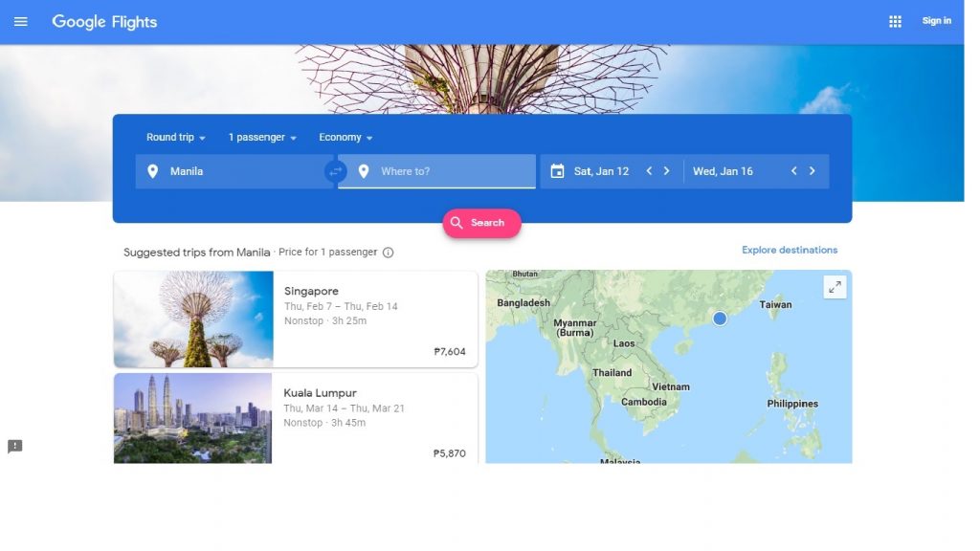
Task: Click the Vietnam label on the map
Action: point(671,386)
